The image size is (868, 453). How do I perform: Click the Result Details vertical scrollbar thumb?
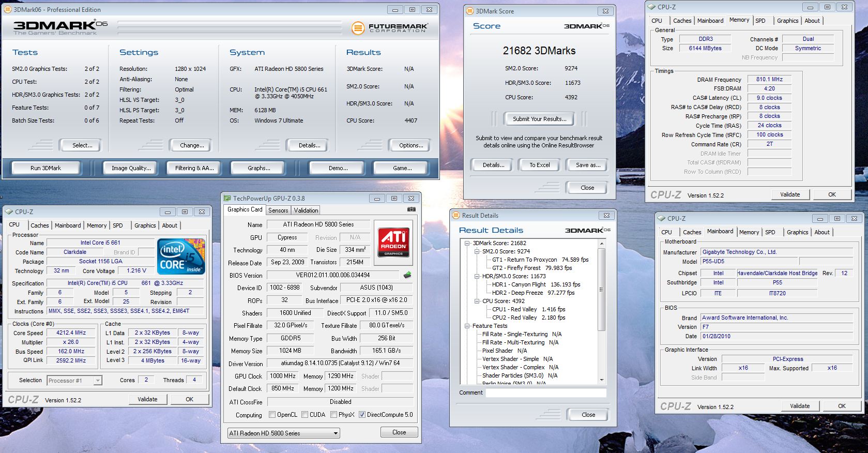tap(601, 290)
